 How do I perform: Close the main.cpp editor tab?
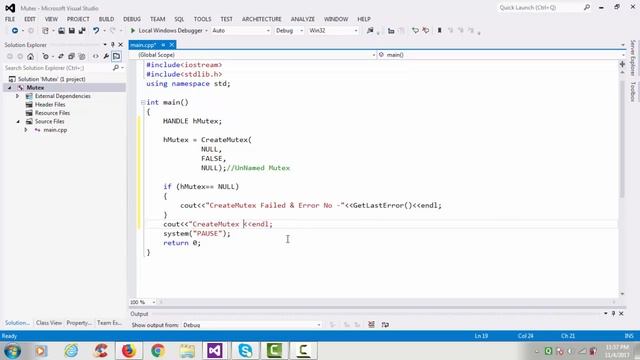click(x=172, y=45)
